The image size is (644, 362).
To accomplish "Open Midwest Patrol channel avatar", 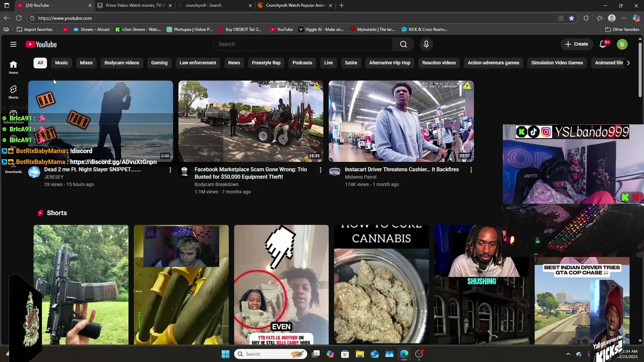I will tap(335, 172).
